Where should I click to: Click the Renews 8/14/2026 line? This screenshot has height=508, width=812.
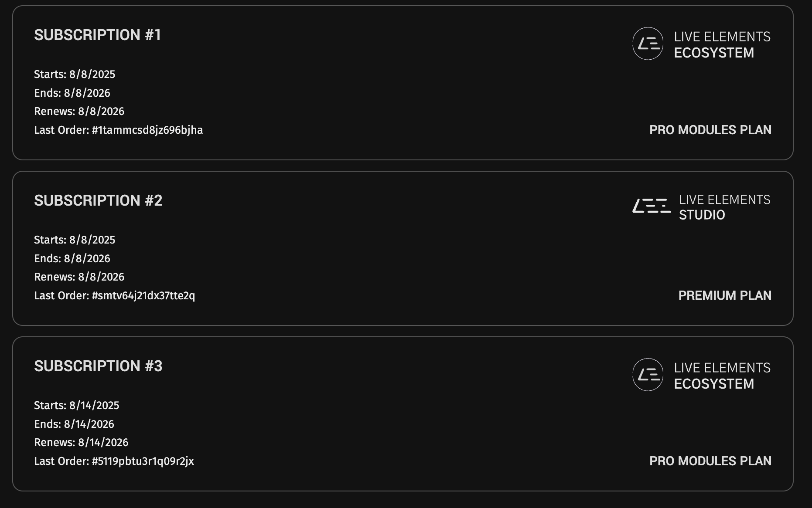point(81,442)
